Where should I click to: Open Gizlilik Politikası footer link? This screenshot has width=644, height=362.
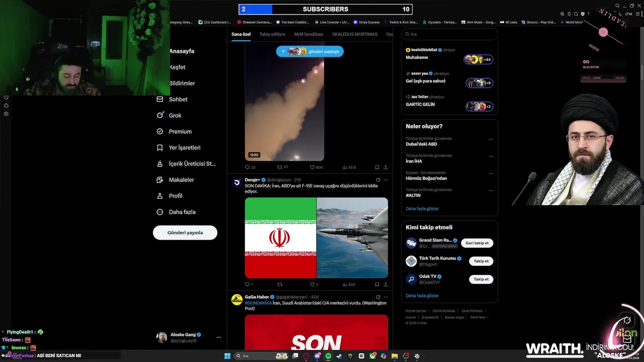(x=444, y=311)
